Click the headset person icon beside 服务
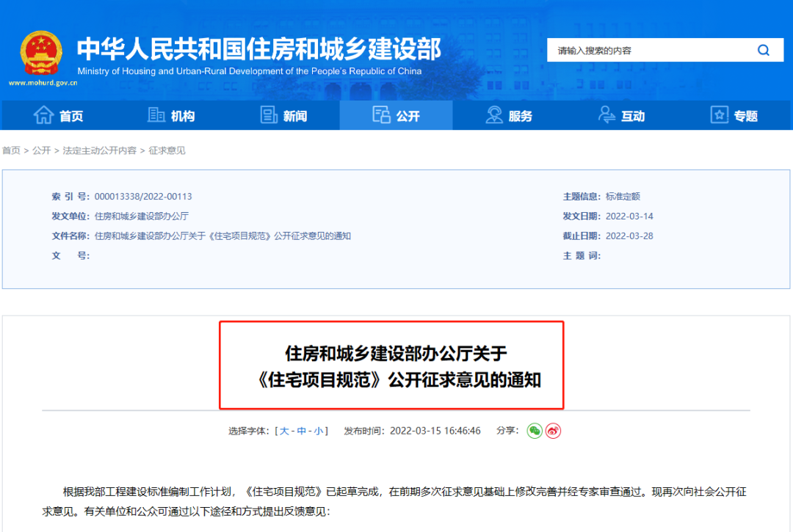This screenshot has width=793, height=532. point(493,114)
